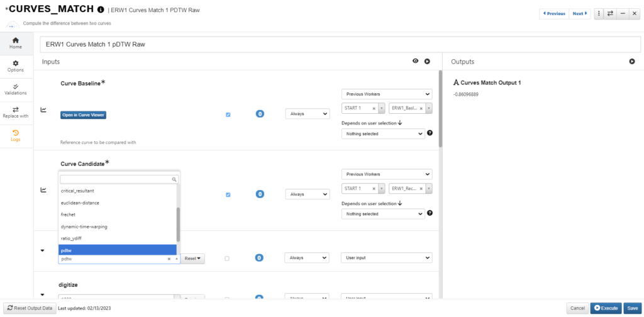The width and height of the screenshot is (644, 317).
Task: Open the User input dropdown
Action: coord(387,258)
